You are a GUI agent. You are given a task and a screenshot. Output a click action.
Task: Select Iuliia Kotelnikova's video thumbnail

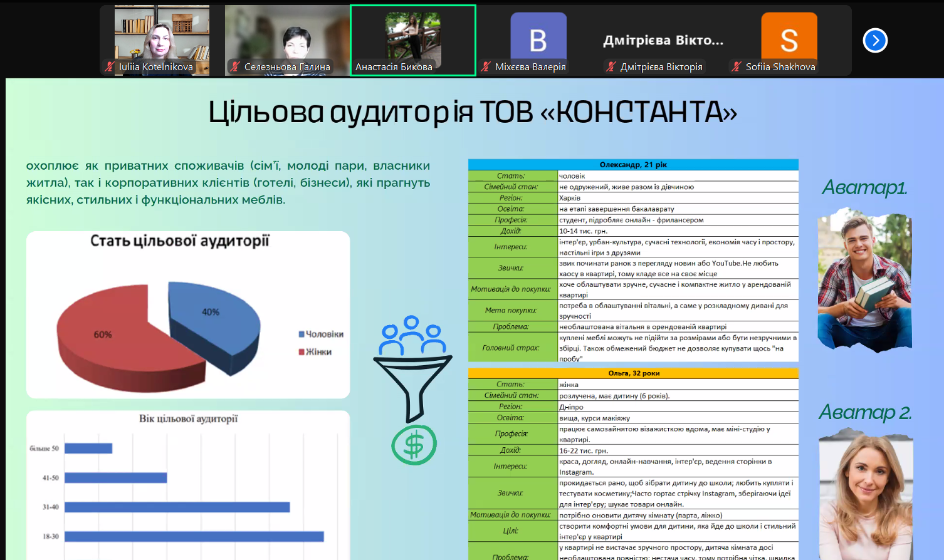pos(162,41)
